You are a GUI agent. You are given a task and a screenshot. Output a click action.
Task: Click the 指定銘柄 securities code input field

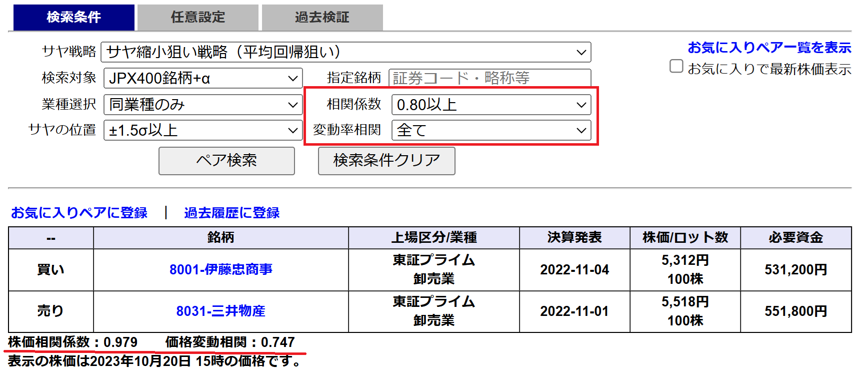[490, 78]
